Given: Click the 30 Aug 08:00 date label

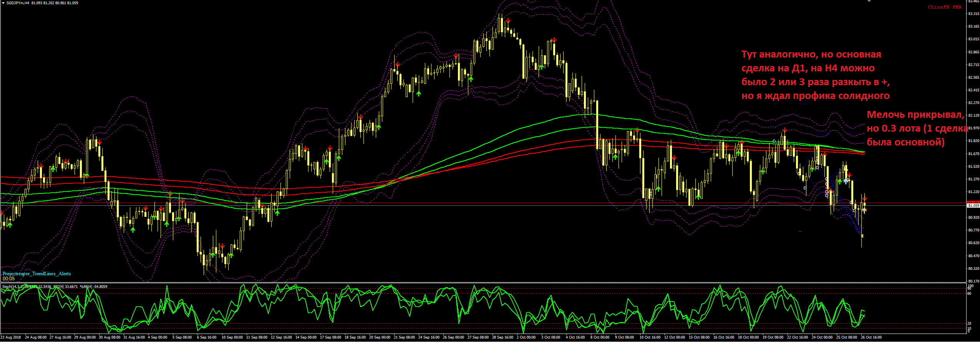Looking at the screenshot, I should (109, 337).
